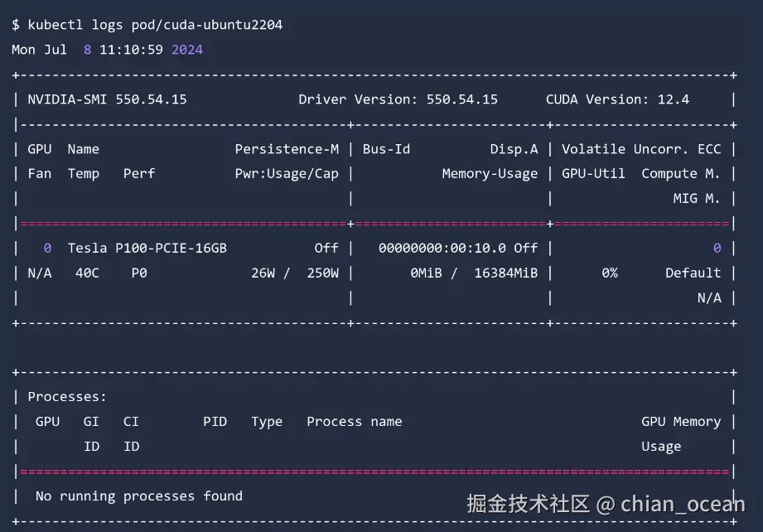Select the Tesla P100-PCIE-16GB GPU name
This screenshot has width=763, height=532.
[x=147, y=248]
